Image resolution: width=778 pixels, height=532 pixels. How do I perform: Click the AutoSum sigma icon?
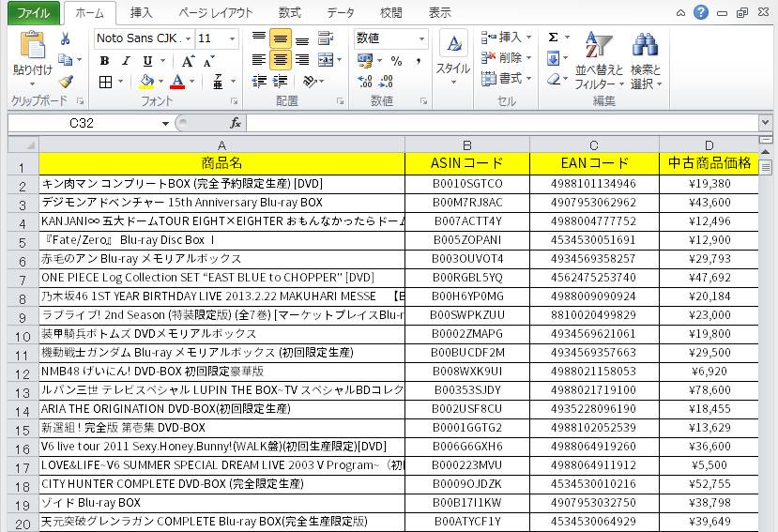click(554, 38)
